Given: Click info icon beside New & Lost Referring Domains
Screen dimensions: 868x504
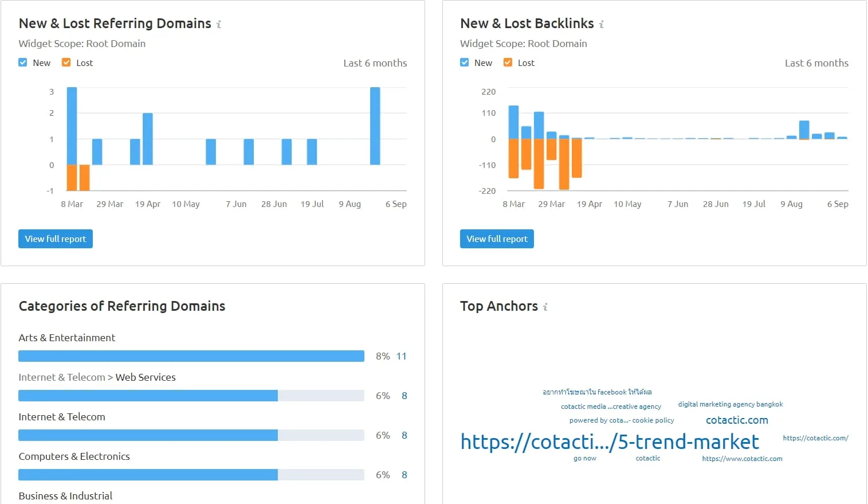Looking at the screenshot, I should tap(219, 24).
